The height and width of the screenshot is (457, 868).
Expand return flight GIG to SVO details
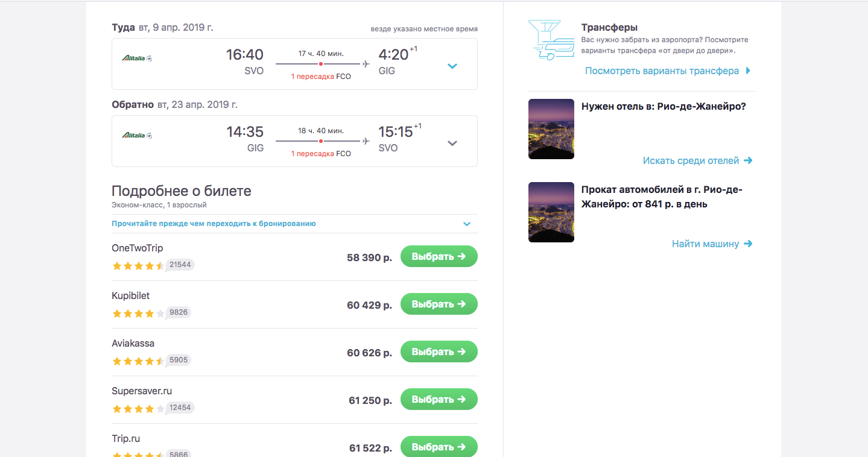(x=452, y=143)
